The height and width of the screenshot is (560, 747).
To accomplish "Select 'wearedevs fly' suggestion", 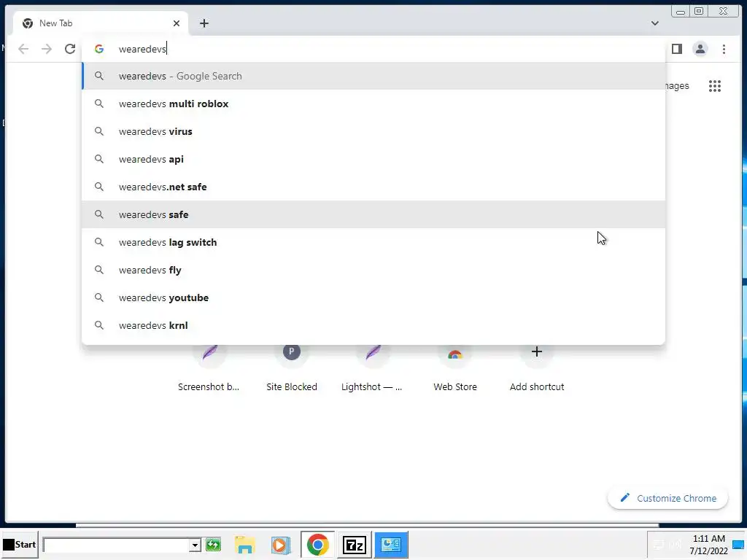I will click(373, 270).
